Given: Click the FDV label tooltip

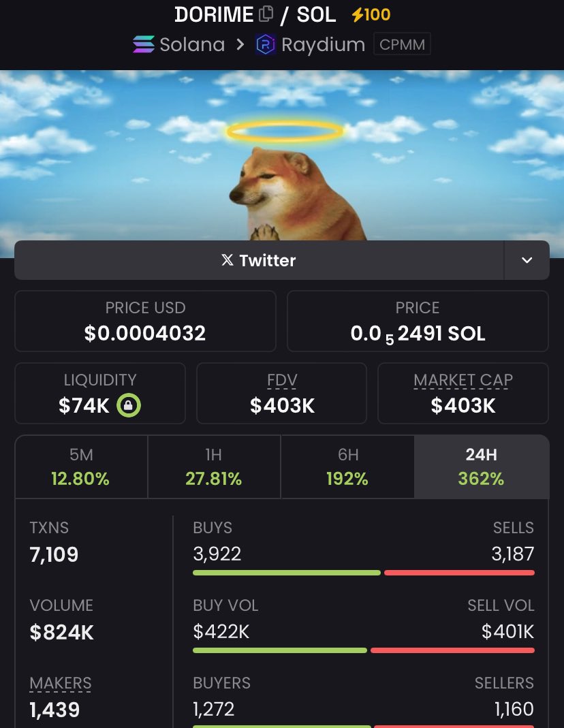Looking at the screenshot, I should pyautogui.click(x=282, y=380).
